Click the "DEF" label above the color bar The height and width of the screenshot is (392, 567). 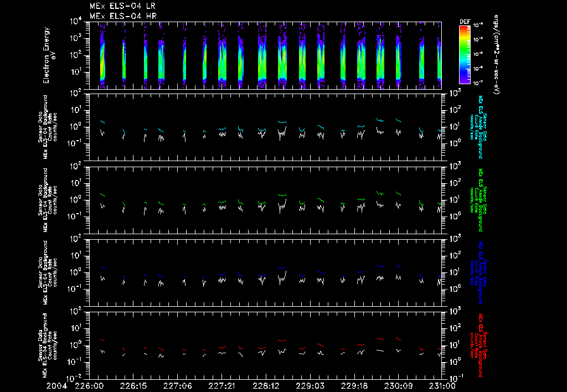click(x=465, y=22)
